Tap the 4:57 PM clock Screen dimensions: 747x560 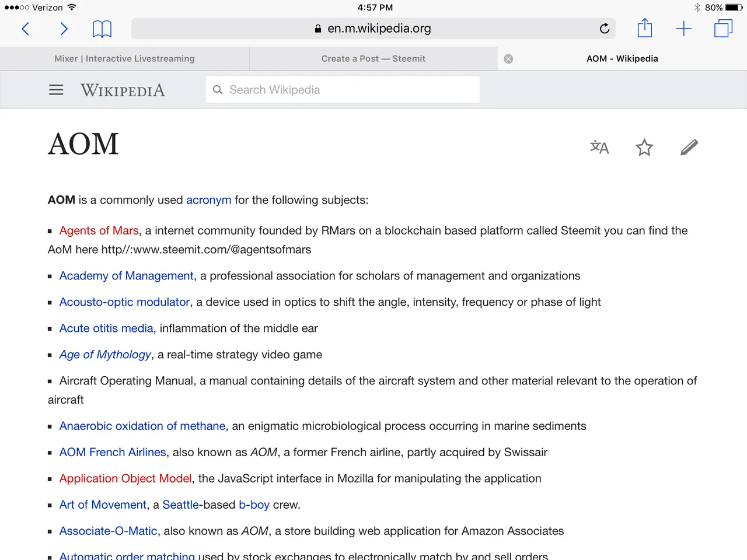pyautogui.click(x=375, y=8)
